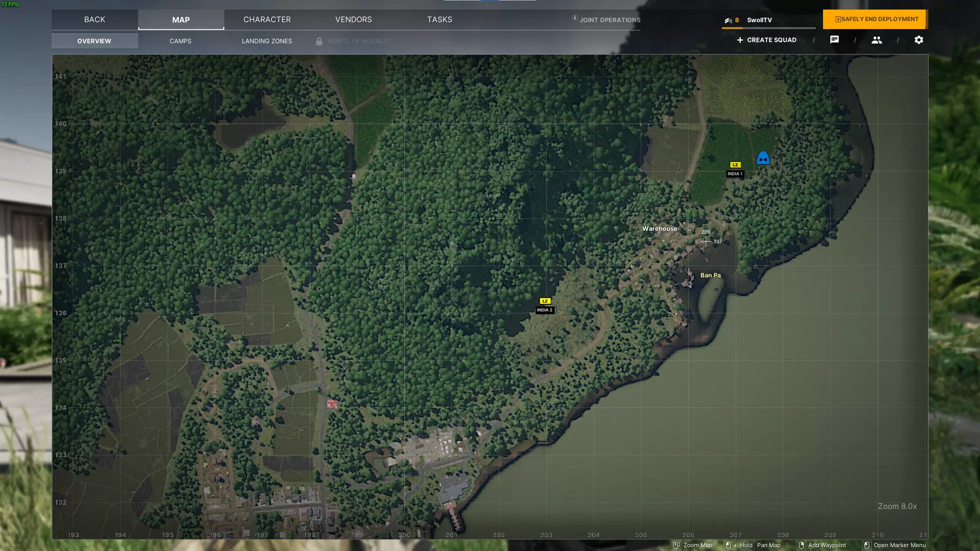This screenshot has width=980, height=551.
Task: Click the locked Points of Interest padlock
Action: [x=319, y=41]
